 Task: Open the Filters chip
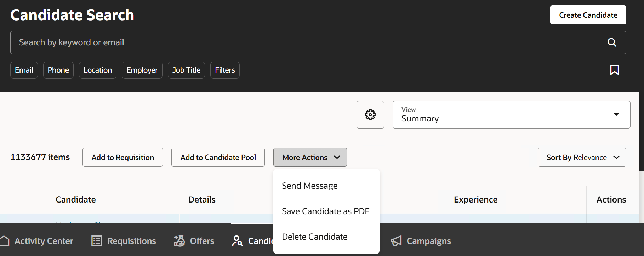[225, 70]
